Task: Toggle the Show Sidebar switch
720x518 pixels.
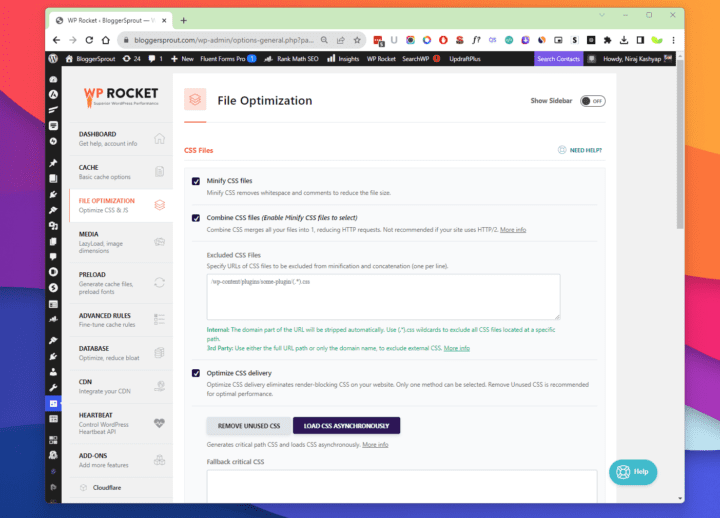Action: pos(592,101)
